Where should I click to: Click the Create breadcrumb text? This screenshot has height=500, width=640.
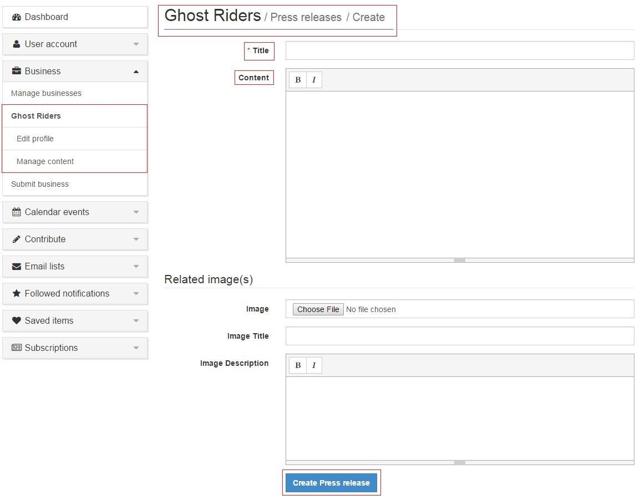coord(369,18)
